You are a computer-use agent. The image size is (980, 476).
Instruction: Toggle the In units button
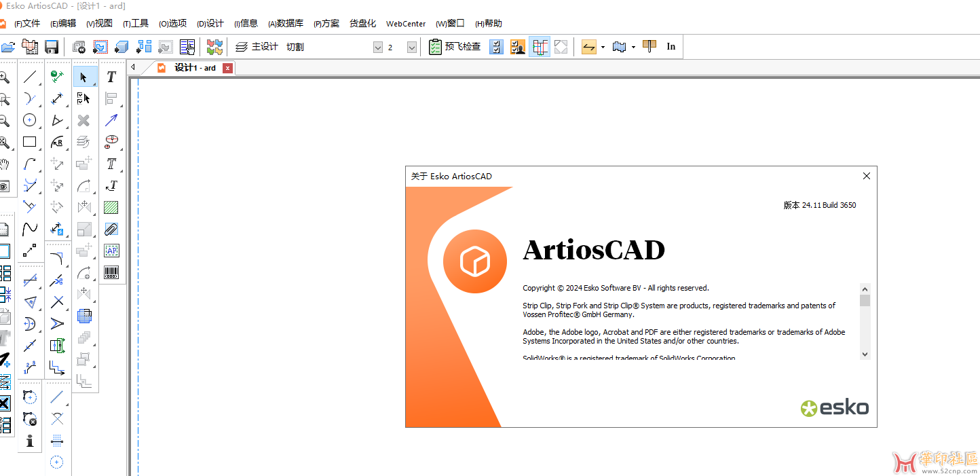[x=671, y=47]
